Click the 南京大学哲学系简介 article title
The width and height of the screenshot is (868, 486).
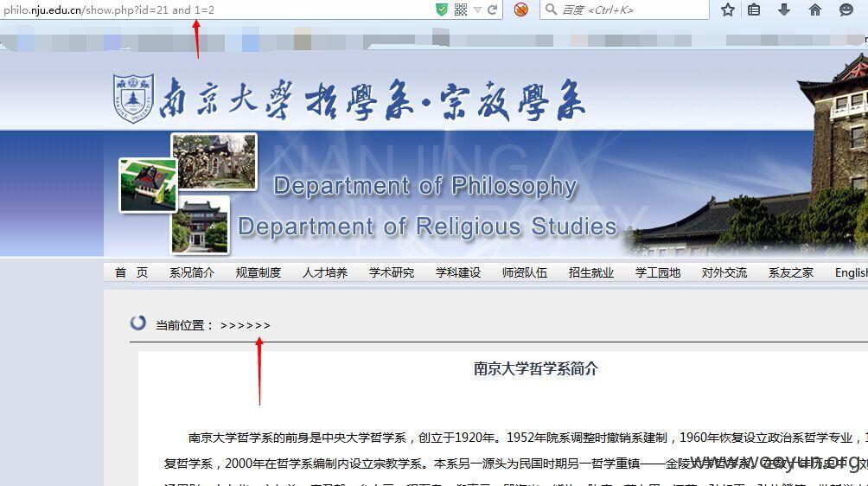(x=536, y=368)
